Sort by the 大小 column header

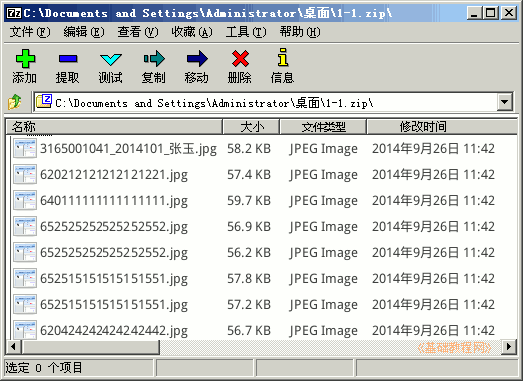click(x=251, y=127)
